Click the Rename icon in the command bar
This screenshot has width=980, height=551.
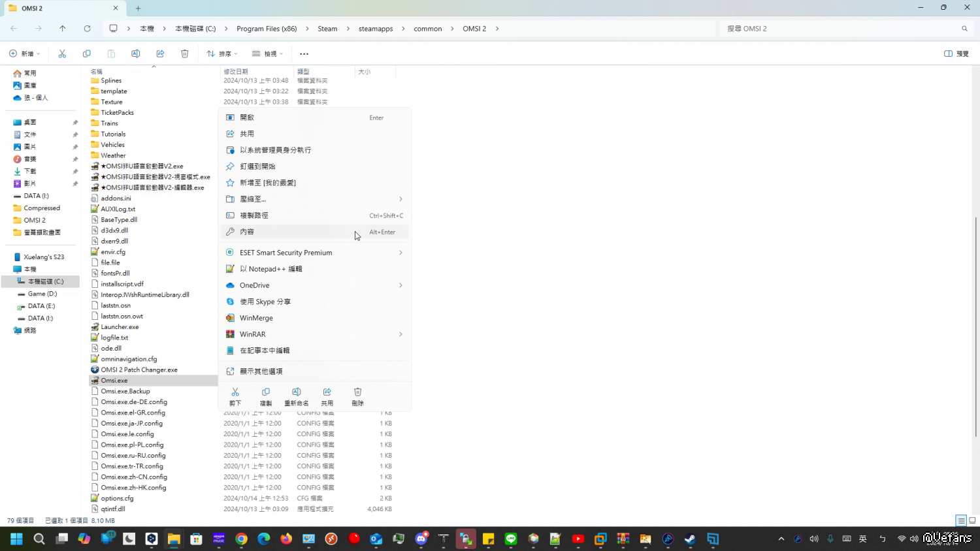[135, 54]
